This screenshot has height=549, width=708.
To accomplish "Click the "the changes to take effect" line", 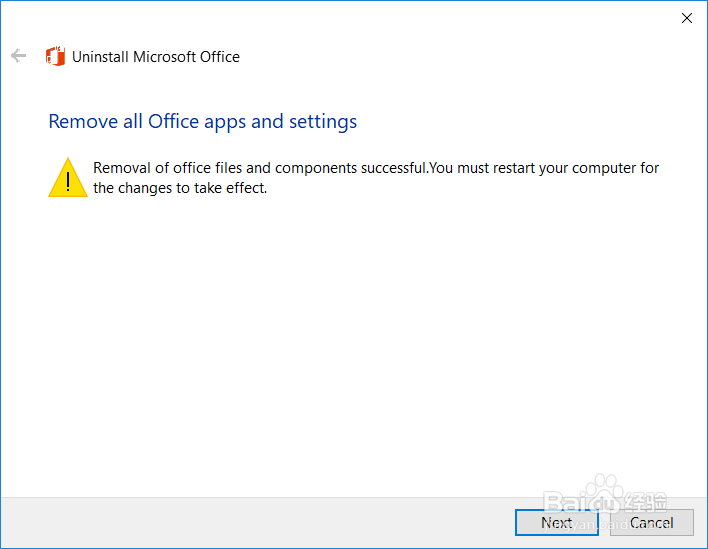I will tap(180, 187).
